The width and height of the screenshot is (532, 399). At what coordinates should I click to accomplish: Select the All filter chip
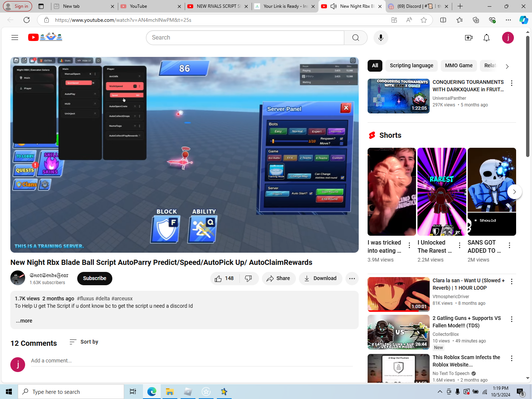[375, 65]
